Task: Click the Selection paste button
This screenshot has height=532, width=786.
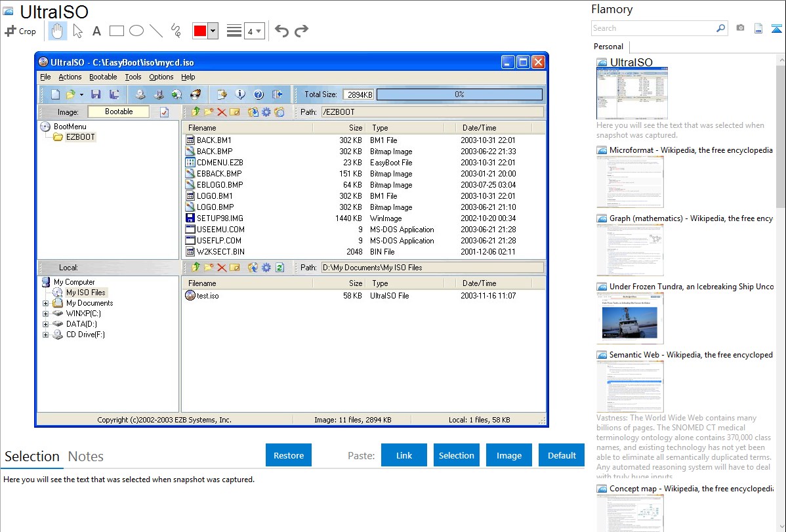Action: pos(457,455)
